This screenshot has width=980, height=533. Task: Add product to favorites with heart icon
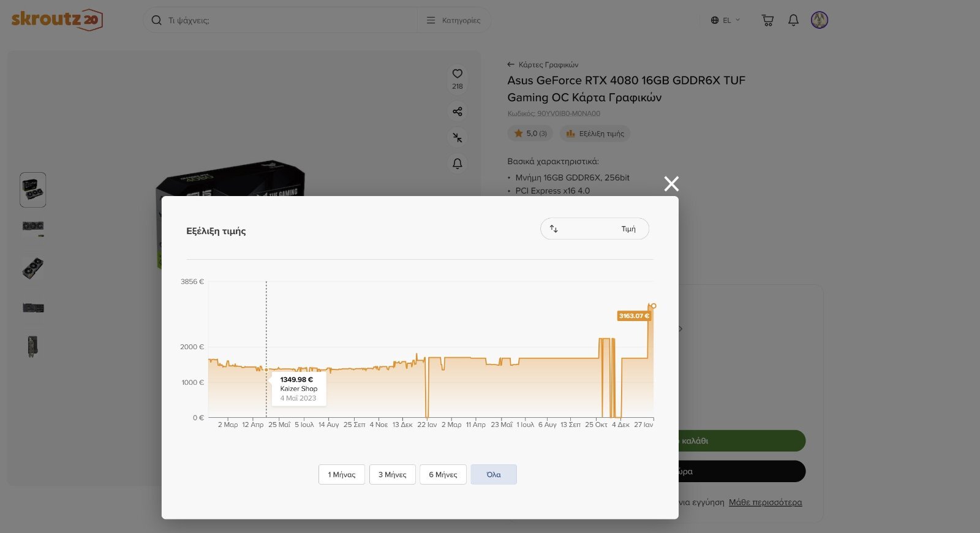point(458,74)
